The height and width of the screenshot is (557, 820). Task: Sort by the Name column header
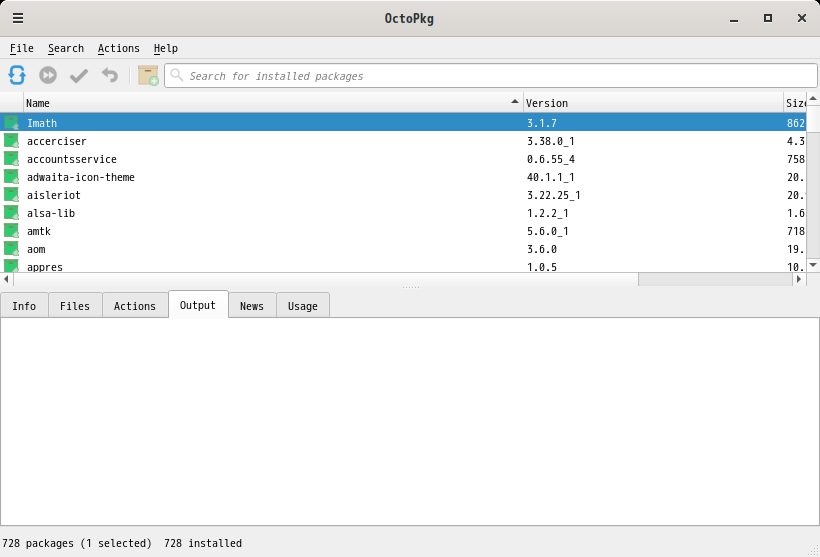click(273, 103)
